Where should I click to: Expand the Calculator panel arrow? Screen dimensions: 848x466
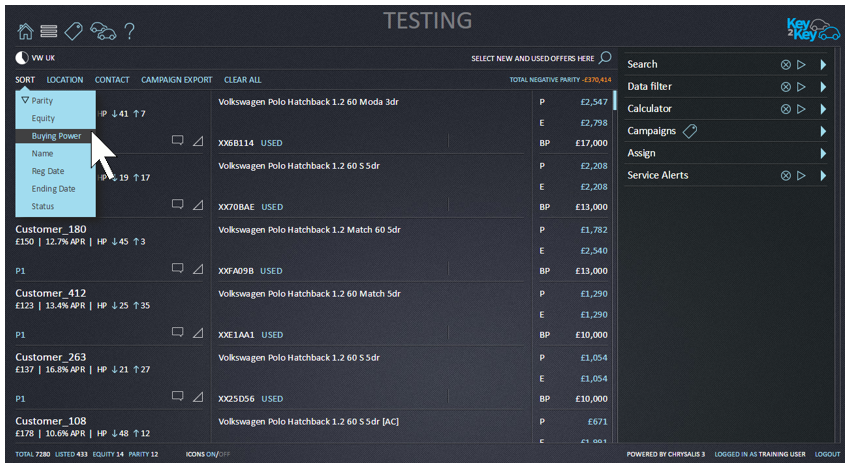click(x=823, y=109)
